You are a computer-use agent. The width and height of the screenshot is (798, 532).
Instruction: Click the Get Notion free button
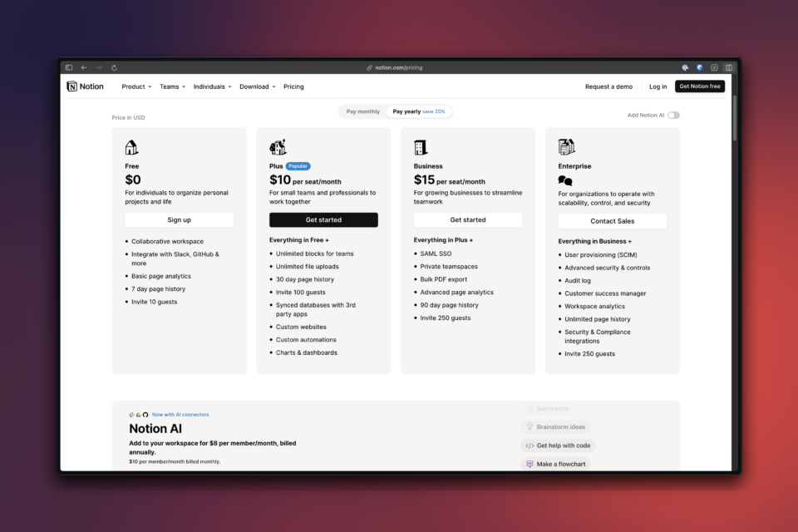pyautogui.click(x=700, y=86)
